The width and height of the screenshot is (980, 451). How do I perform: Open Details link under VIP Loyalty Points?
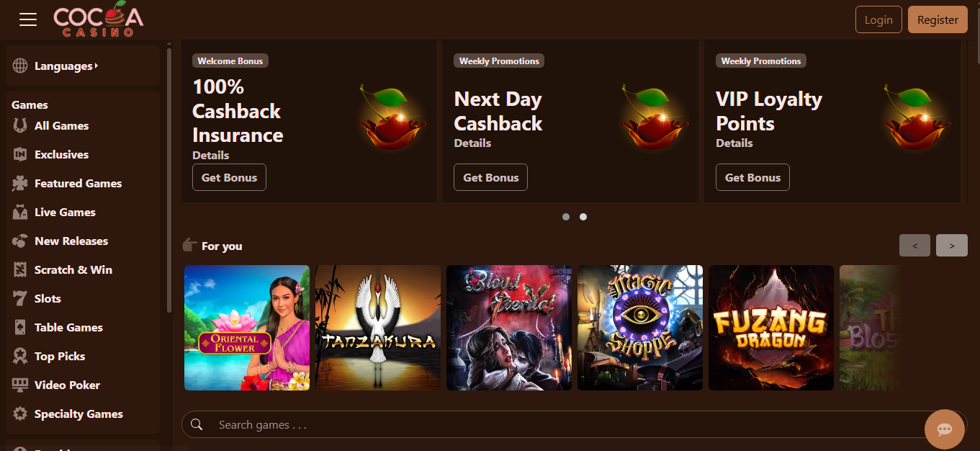(x=734, y=143)
